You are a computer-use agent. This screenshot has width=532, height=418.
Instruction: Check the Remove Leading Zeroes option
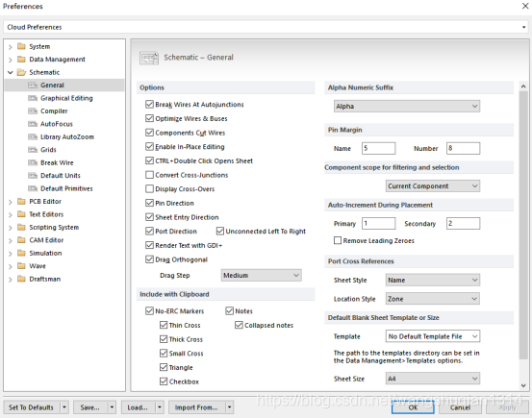coord(338,240)
